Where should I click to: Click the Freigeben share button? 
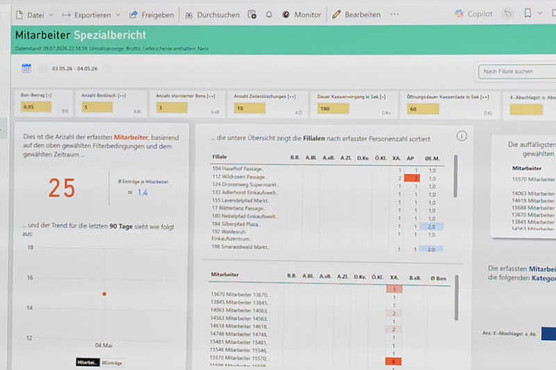[x=152, y=15]
